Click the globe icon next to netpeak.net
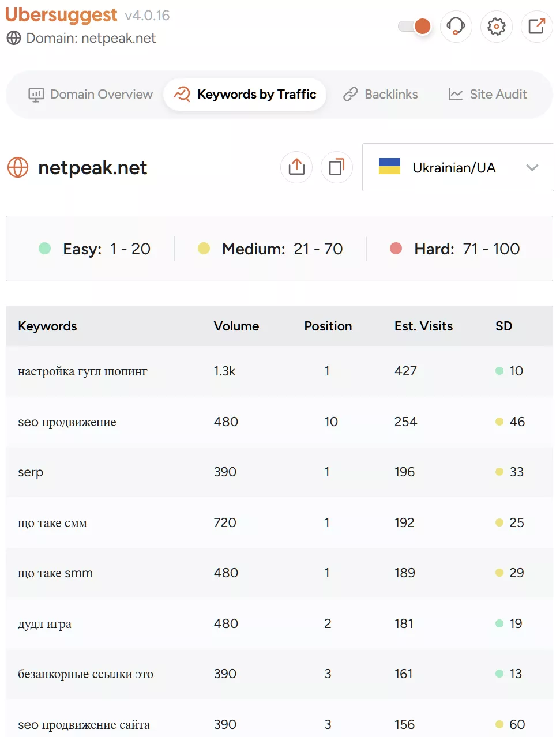Viewport: 560px width, 737px height. click(x=18, y=167)
